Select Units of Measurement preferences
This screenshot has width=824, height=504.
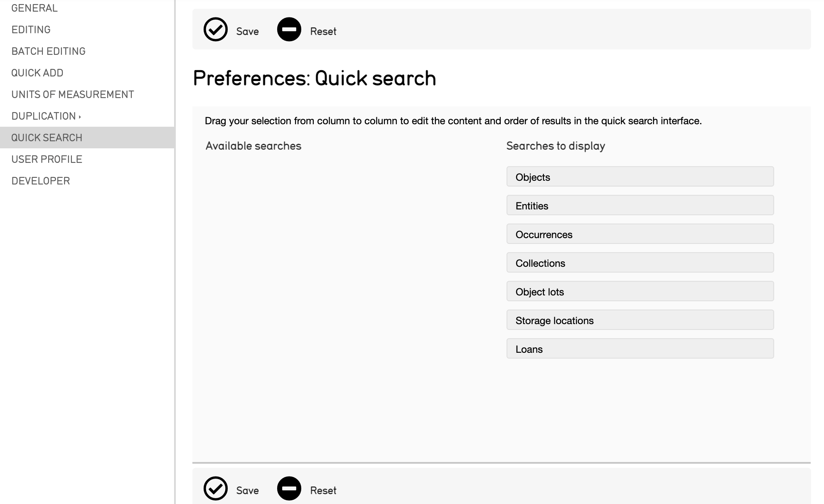[x=73, y=94]
